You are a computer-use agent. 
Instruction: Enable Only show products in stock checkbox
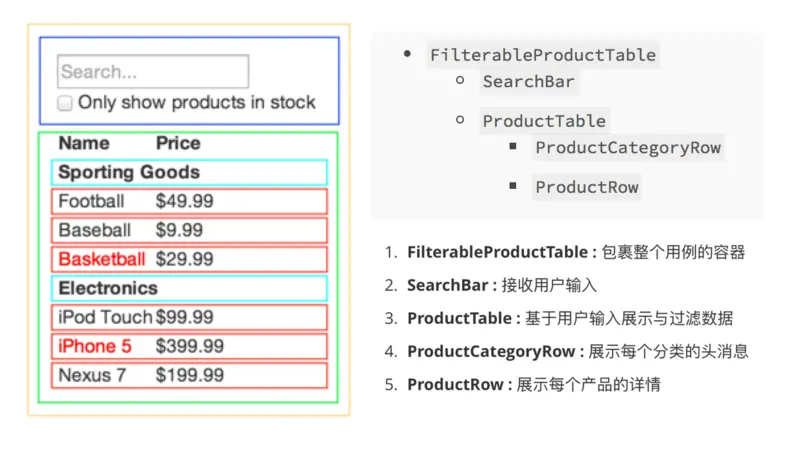(65, 103)
